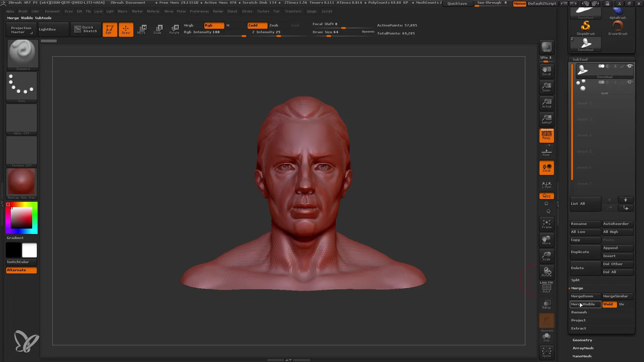Open LightBox browser
The width and height of the screenshot is (644, 362).
pos(54,29)
